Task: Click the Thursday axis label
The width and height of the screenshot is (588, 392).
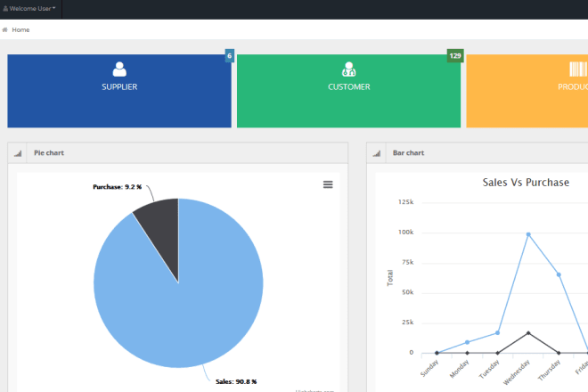Action: click(549, 371)
